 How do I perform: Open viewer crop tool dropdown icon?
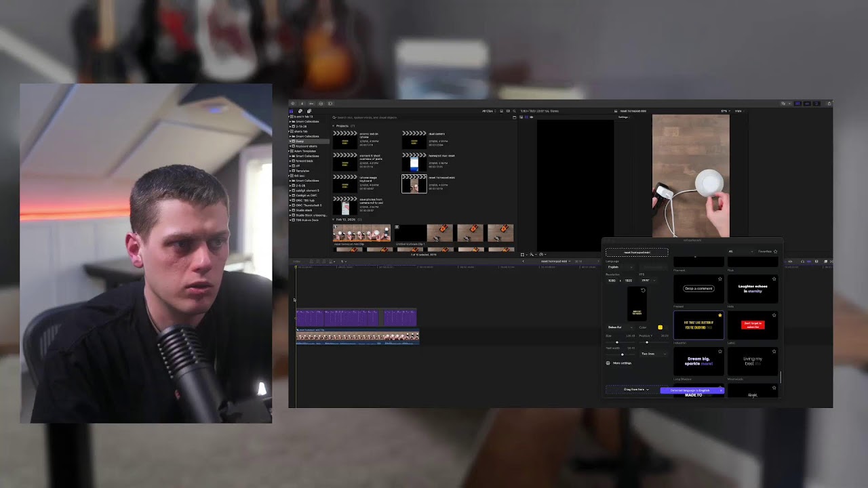tap(524, 255)
